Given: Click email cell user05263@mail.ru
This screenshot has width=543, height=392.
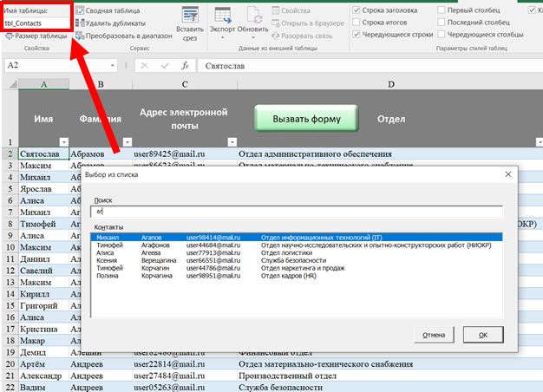Looking at the screenshot, I should tap(185, 387).
